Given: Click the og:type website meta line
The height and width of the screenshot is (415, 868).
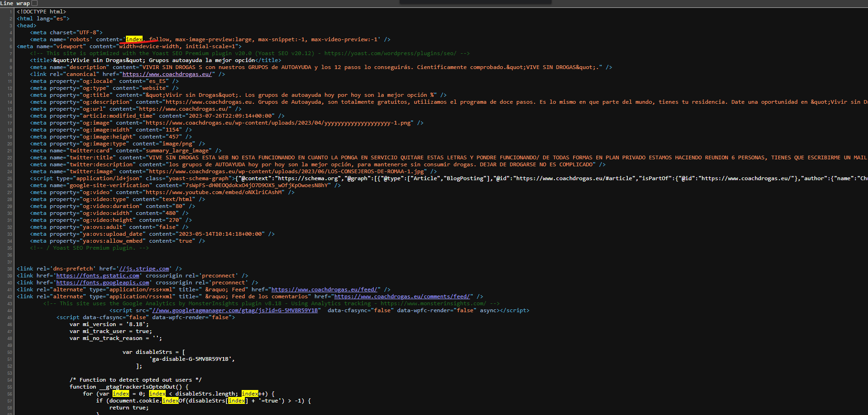Looking at the screenshot, I should [x=104, y=88].
